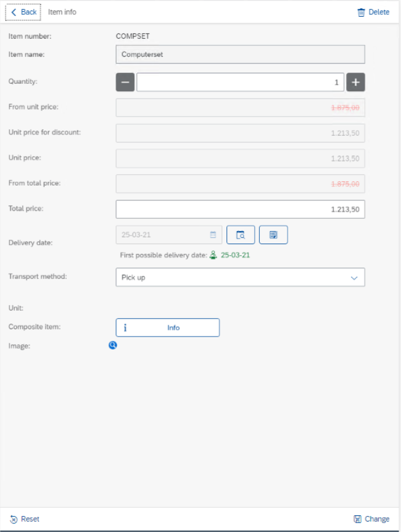Click the green 25-03-21 first delivery date

pyautogui.click(x=236, y=255)
